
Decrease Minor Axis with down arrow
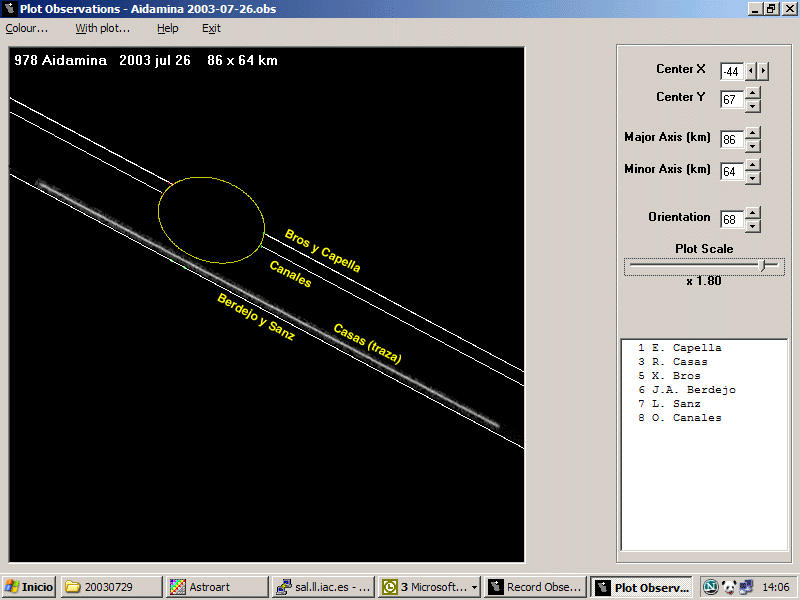coord(753,178)
